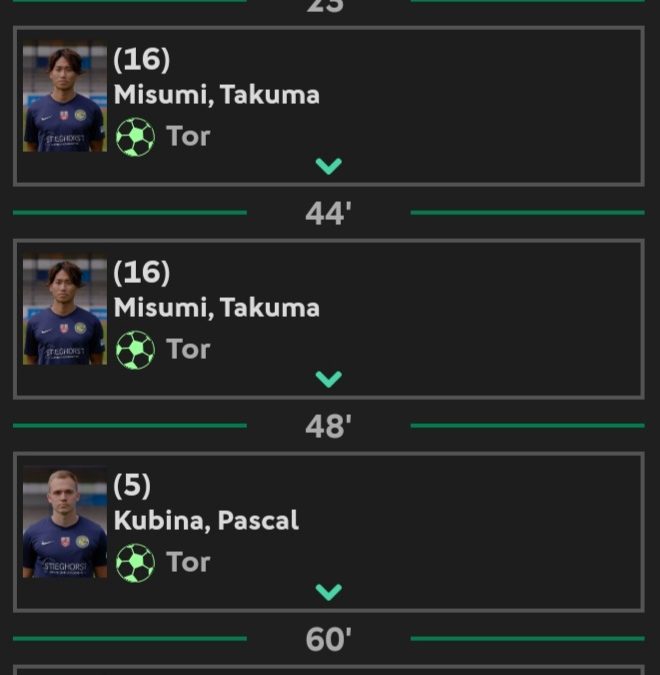The image size is (660, 675).
Task: Click the Tor label in Kubina's card
Action: point(188,562)
